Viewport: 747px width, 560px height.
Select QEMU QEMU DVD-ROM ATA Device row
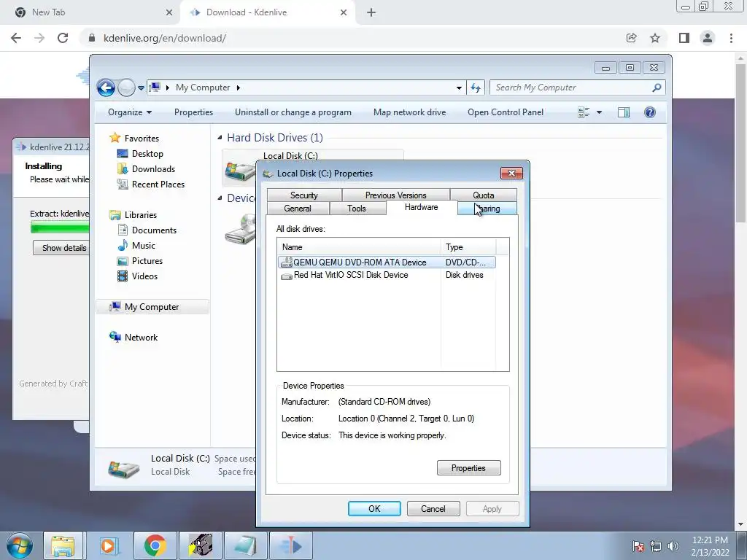click(x=387, y=262)
